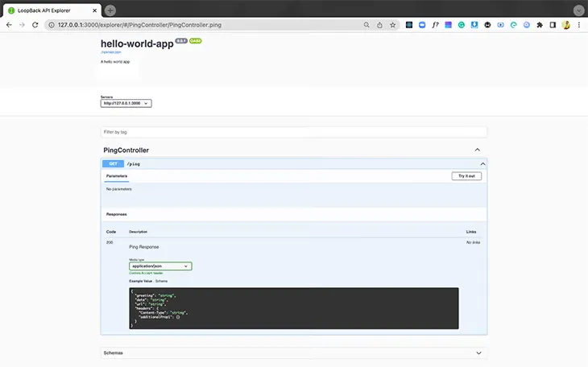Close the LoopBack API Explorer tab
588x367 pixels.
pos(94,10)
